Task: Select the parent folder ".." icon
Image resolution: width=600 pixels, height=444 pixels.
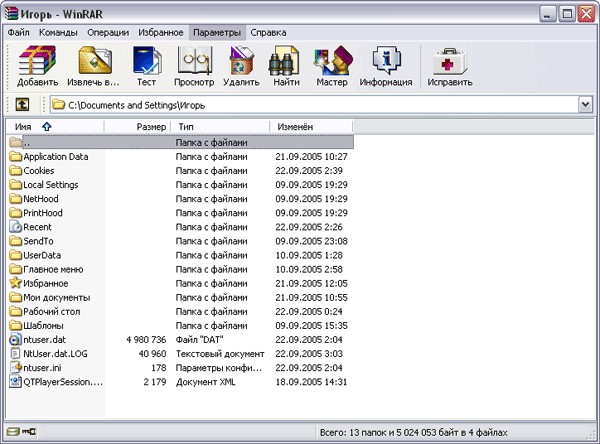Action: [16, 142]
